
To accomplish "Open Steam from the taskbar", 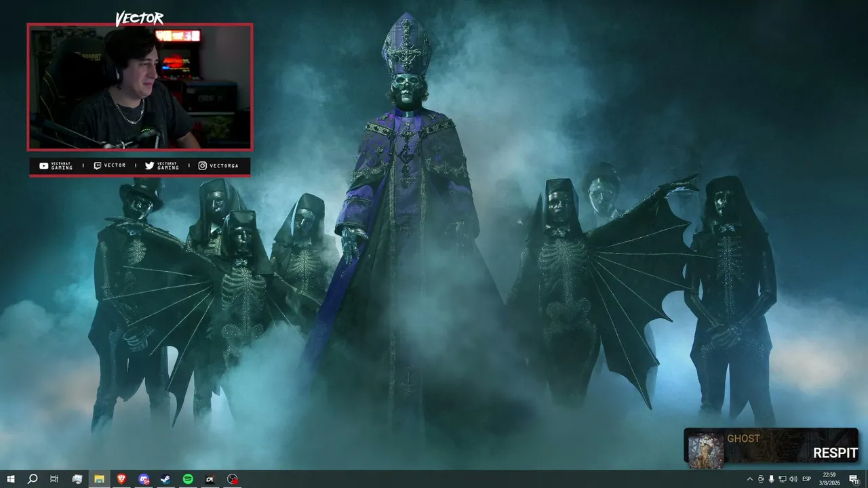I will pos(165,479).
